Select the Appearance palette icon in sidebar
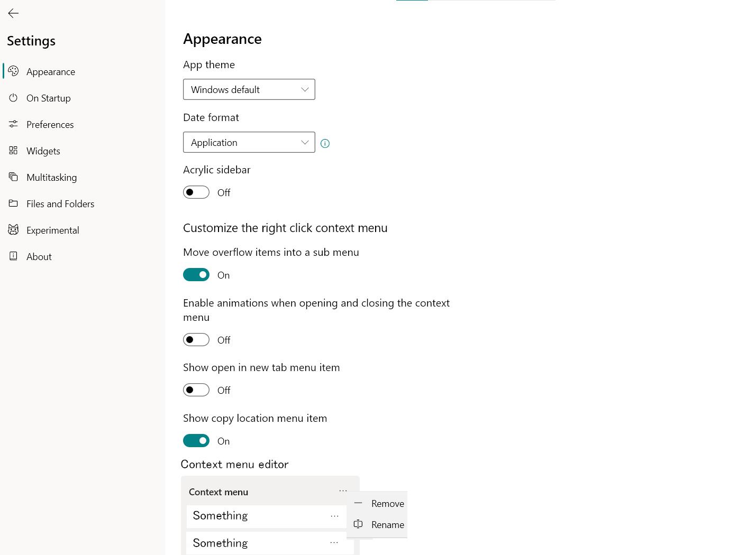Image resolution: width=756 pixels, height=555 pixels. [13, 71]
